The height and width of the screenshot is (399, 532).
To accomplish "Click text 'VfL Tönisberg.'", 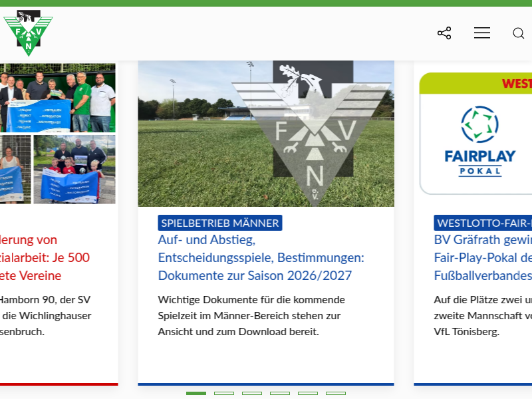I will click(x=467, y=331).
